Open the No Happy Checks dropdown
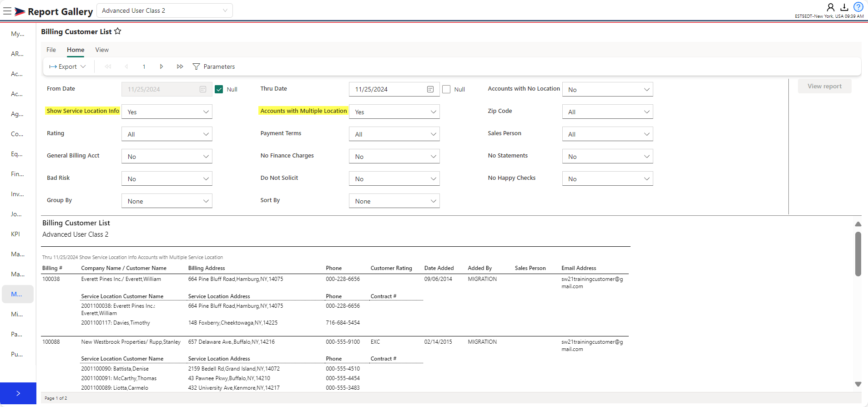 [608, 178]
